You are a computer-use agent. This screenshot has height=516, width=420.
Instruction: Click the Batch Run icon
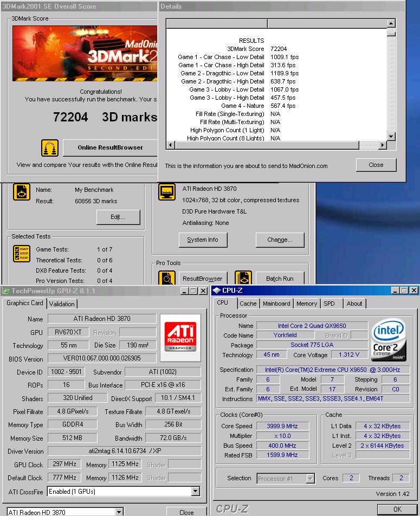243,278
